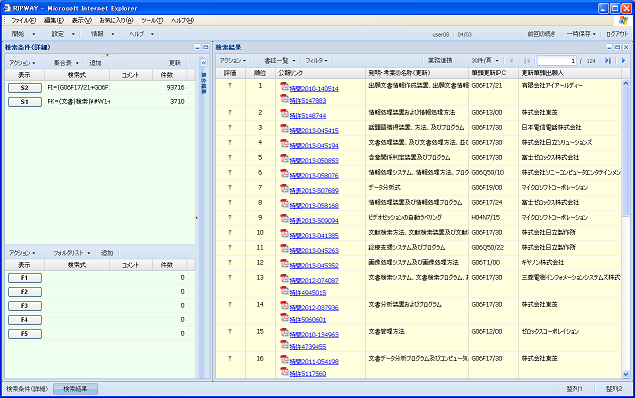635x398 pixels.
Task: Open the ツール(T) menu
Action: coord(152,20)
